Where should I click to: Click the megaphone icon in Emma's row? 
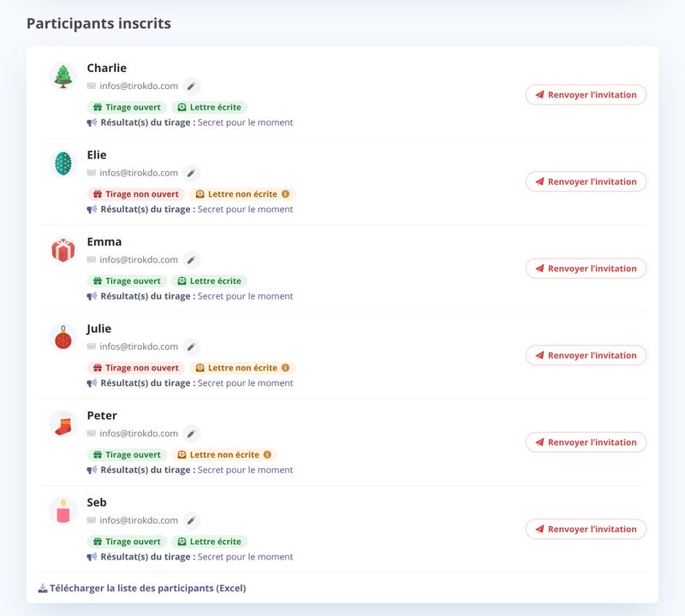92,296
